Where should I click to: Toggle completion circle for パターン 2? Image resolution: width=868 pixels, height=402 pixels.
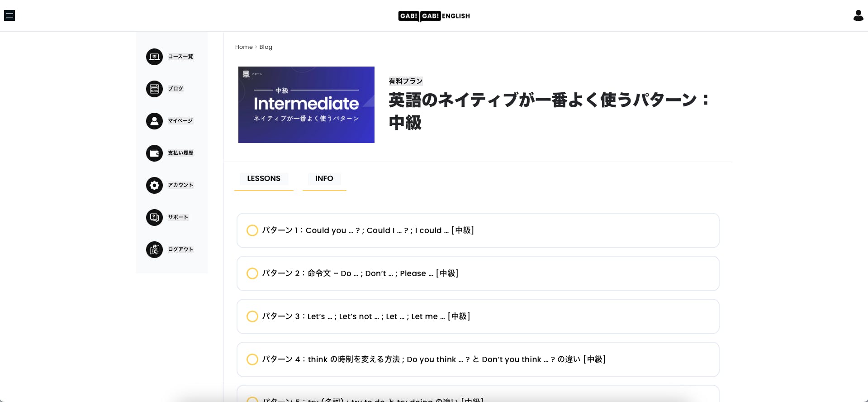pyautogui.click(x=252, y=273)
